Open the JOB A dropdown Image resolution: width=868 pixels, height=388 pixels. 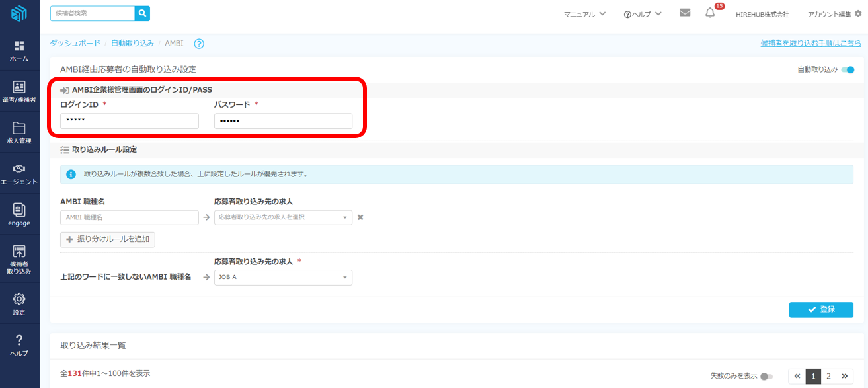(x=283, y=278)
